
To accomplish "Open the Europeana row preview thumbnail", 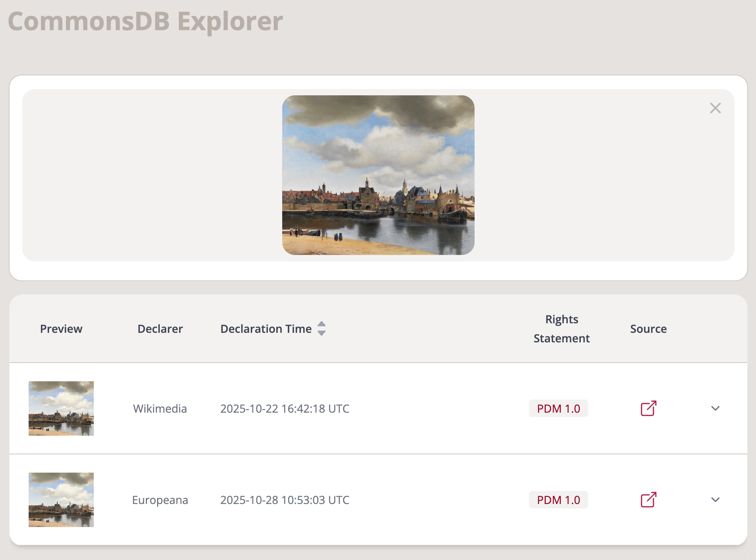I will (x=61, y=500).
